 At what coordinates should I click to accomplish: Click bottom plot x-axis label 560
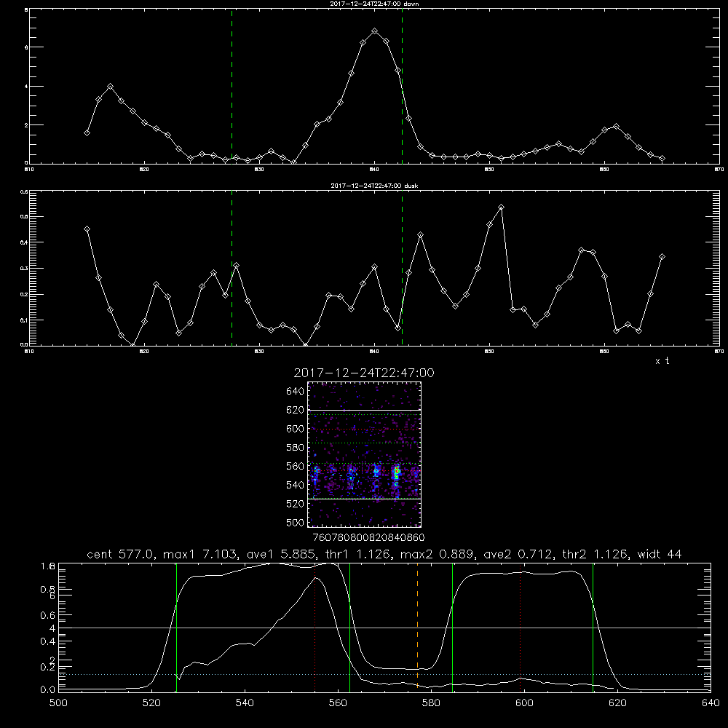[338, 703]
